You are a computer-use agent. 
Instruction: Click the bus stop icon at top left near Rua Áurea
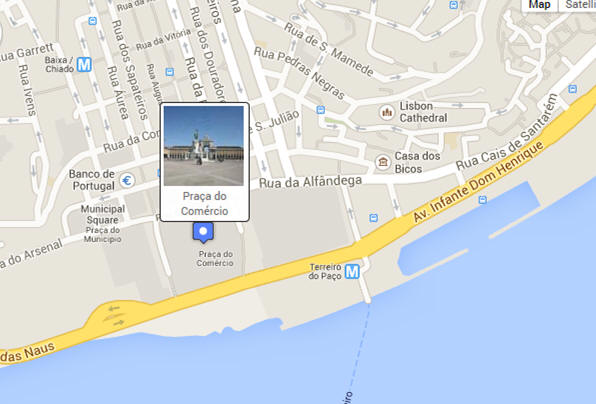pos(92,21)
